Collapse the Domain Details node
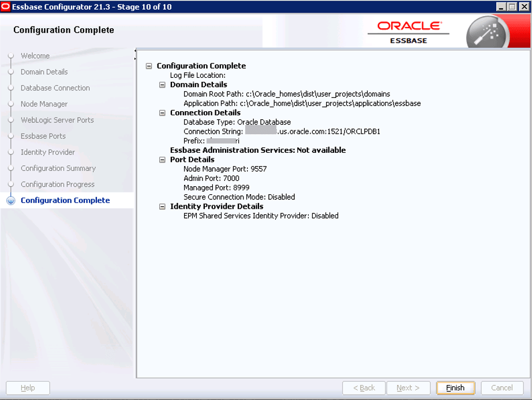 [x=162, y=85]
